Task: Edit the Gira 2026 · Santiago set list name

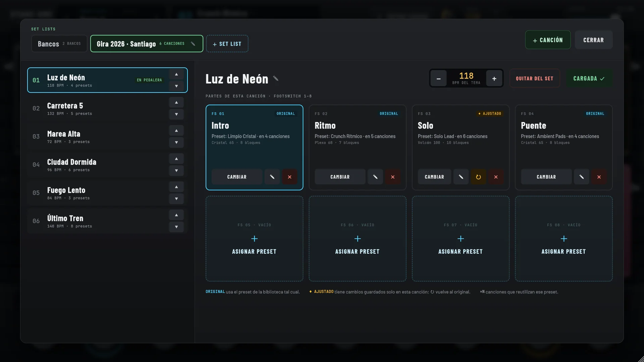Action: (193, 44)
